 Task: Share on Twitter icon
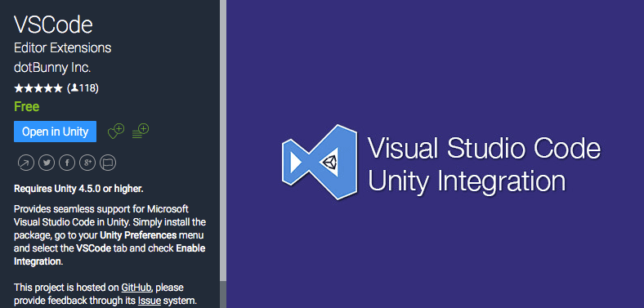47,163
